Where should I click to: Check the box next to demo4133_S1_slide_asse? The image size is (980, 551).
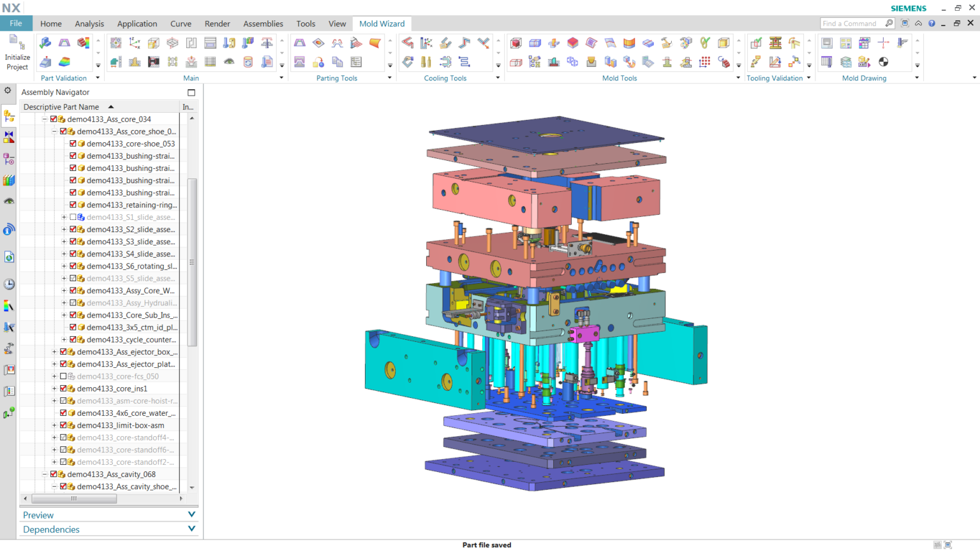tap(73, 217)
